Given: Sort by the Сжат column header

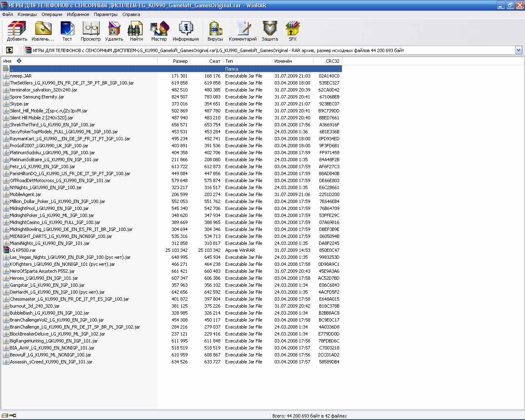Looking at the screenshot, I should (207, 61).
